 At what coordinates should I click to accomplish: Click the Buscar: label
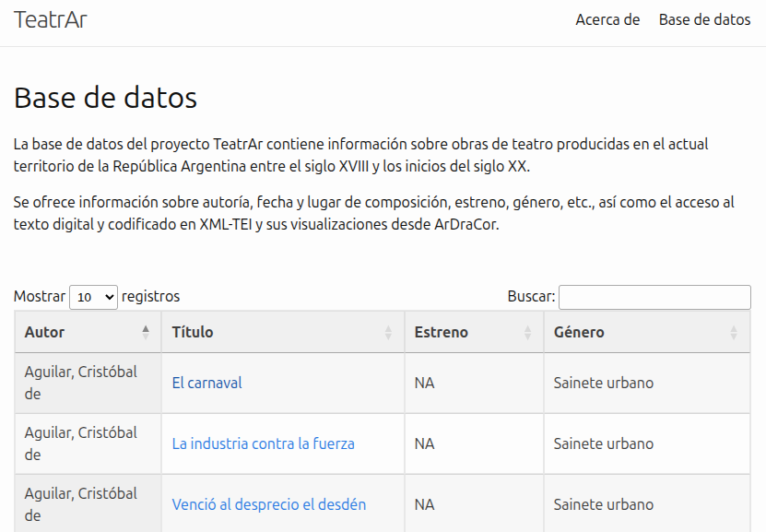532,297
